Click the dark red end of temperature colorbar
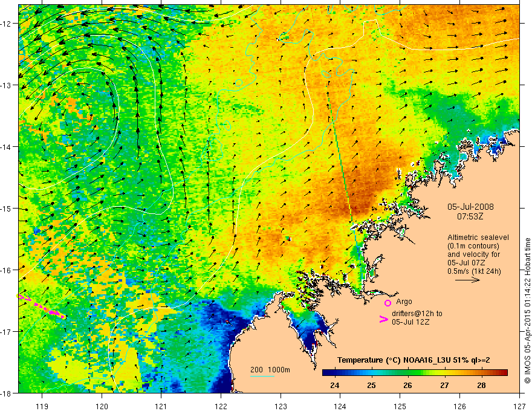This screenshot has width=532, height=411. (503, 373)
